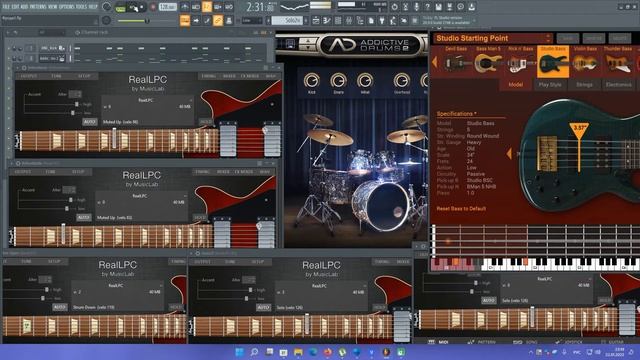640x360 pixels.
Task: Open the PATTERNS menu
Action: pos(38,7)
